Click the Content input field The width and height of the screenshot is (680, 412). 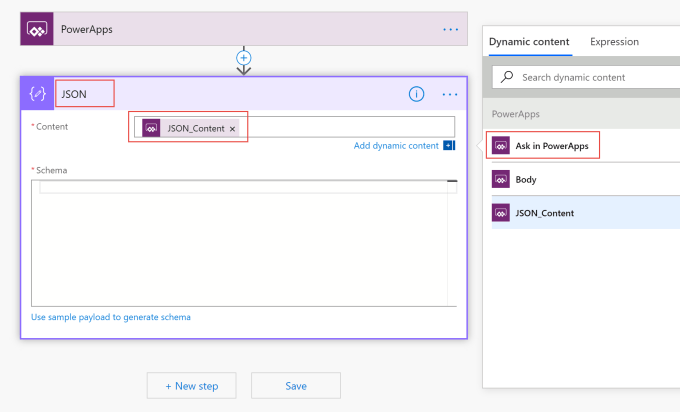pos(294,127)
